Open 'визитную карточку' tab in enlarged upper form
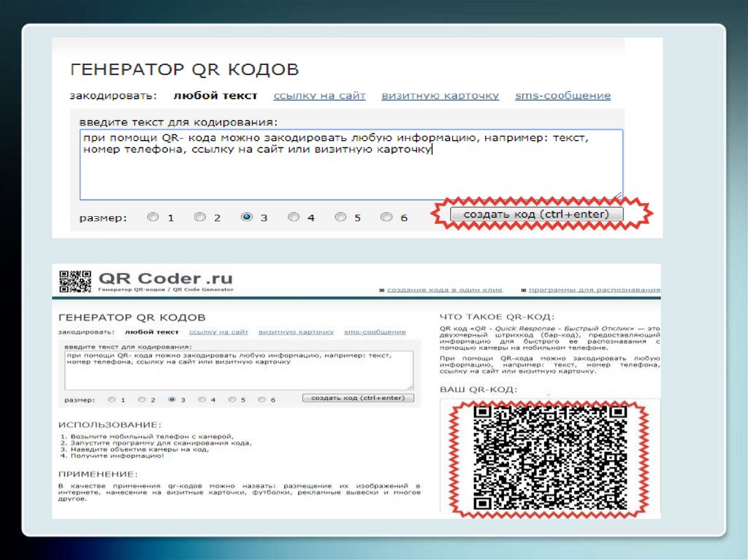Viewport: 748px width, 560px height. (x=440, y=96)
